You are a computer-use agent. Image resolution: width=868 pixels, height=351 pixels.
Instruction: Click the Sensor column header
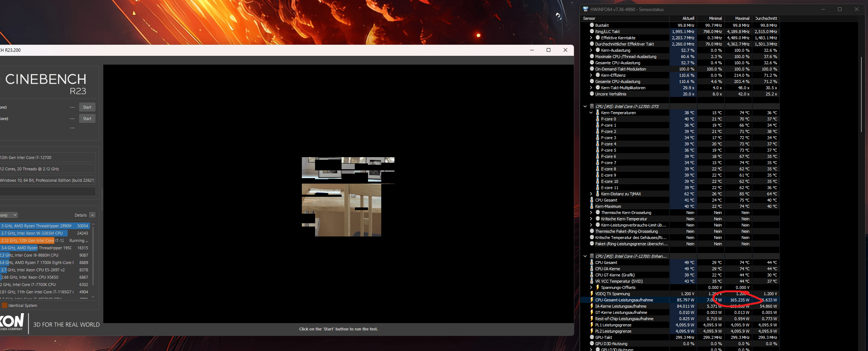point(625,18)
